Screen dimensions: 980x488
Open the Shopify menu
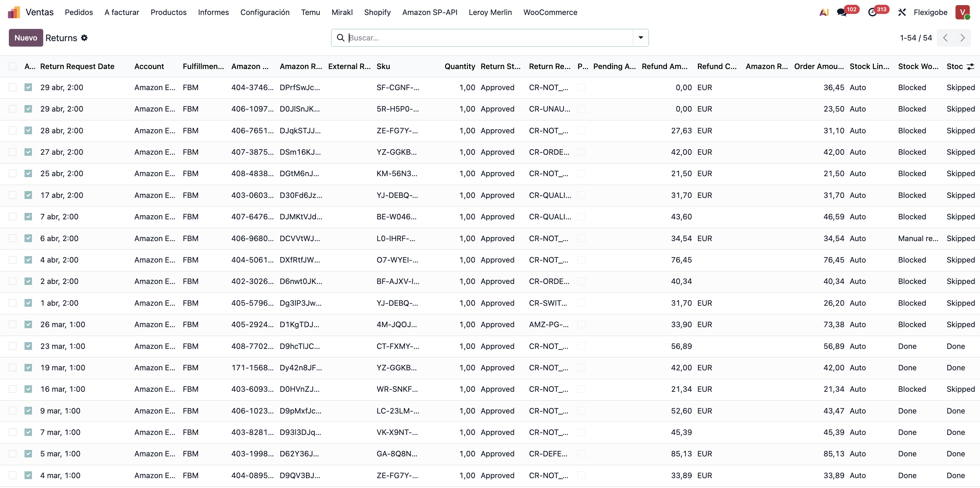[x=377, y=12]
